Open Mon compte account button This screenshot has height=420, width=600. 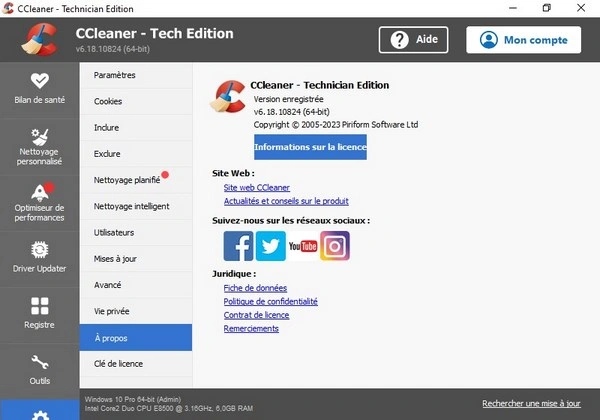[523, 40]
